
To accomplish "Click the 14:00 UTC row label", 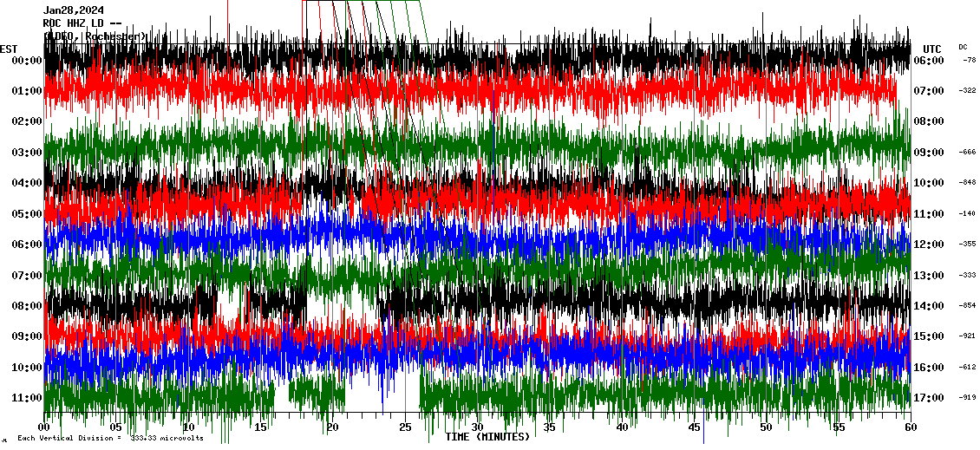I will click(928, 306).
